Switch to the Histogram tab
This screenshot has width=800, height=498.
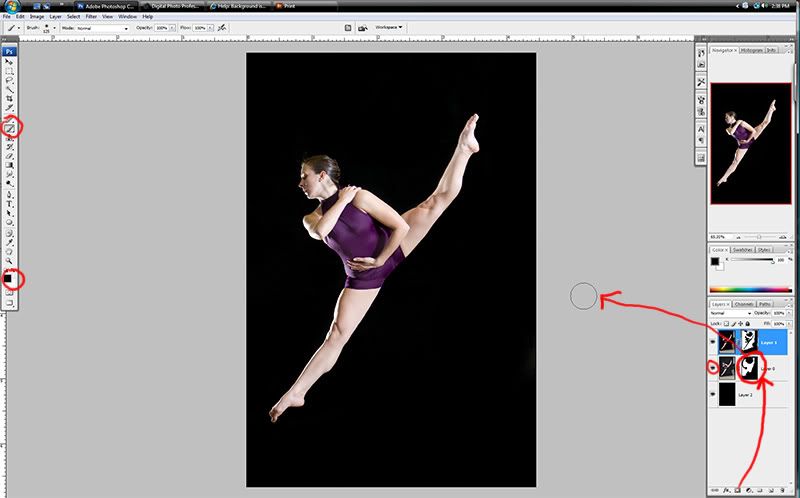click(751, 49)
